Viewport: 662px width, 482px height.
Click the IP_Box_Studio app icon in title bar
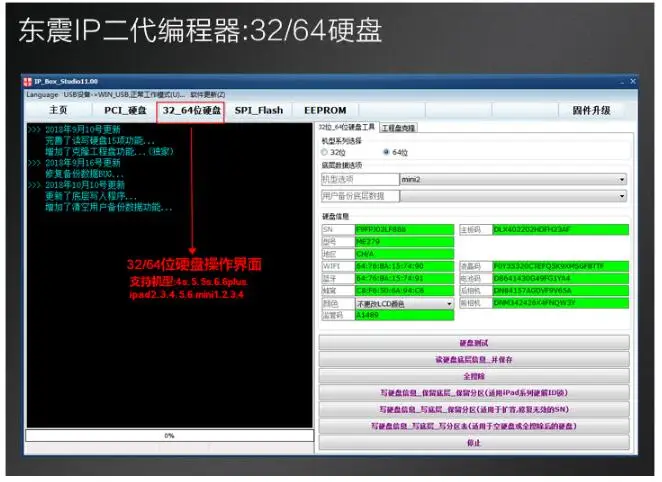pos(28,81)
